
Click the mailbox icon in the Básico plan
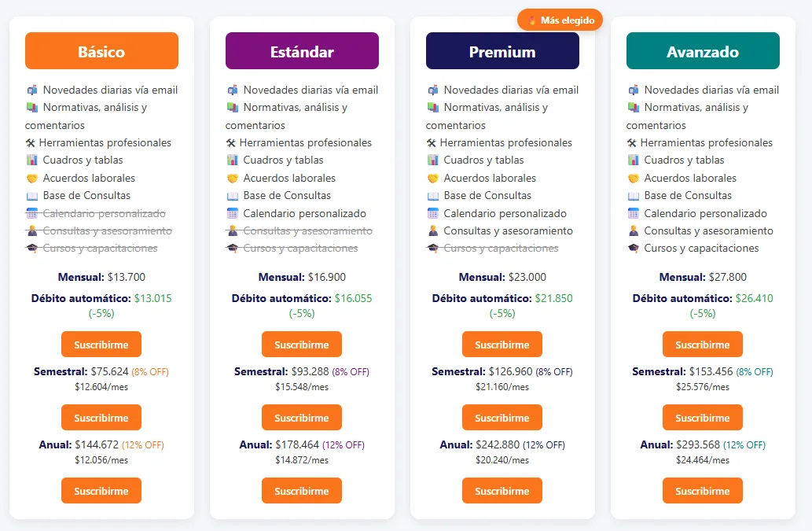(x=32, y=90)
